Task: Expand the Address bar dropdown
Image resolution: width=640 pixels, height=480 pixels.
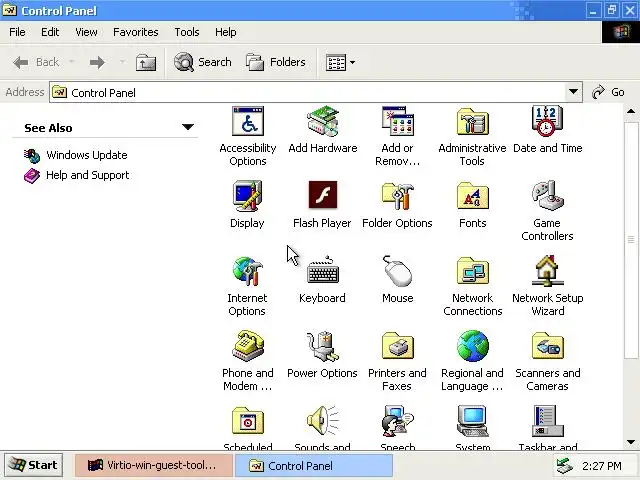Action: (573, 92)
